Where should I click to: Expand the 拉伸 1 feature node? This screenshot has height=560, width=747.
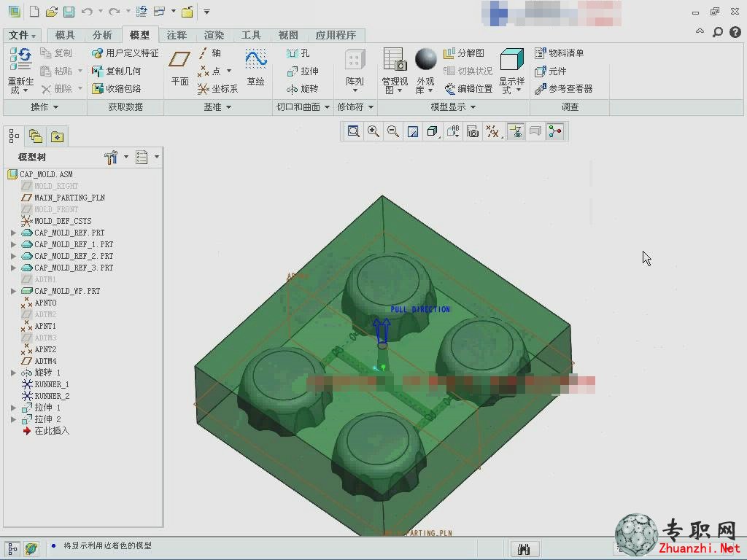[x=13, y=408]
